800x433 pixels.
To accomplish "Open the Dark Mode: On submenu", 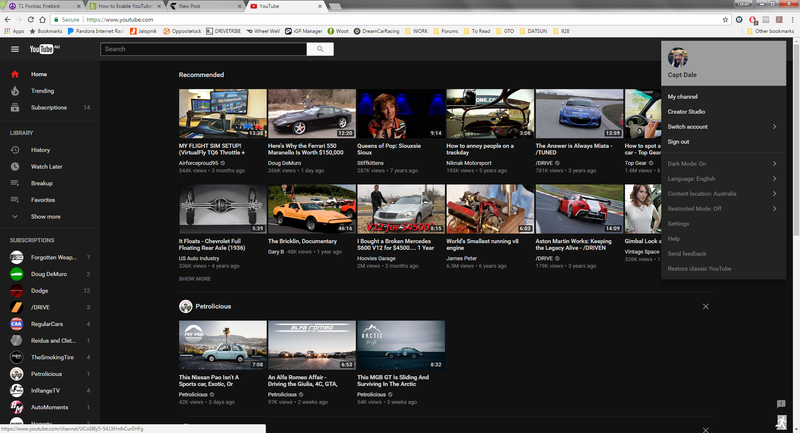I will [x=723, y=164].
